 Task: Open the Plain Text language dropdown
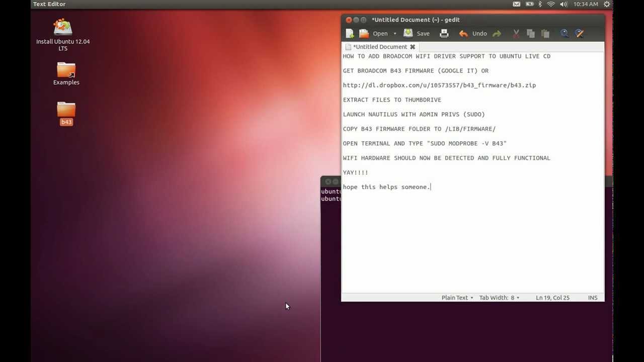click(457, 298)
